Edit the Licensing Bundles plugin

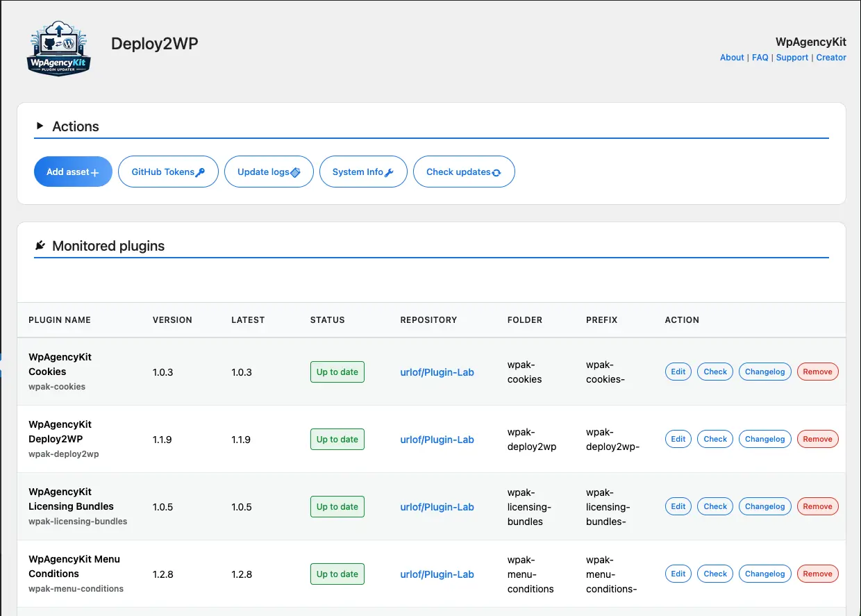pos(678,506)
